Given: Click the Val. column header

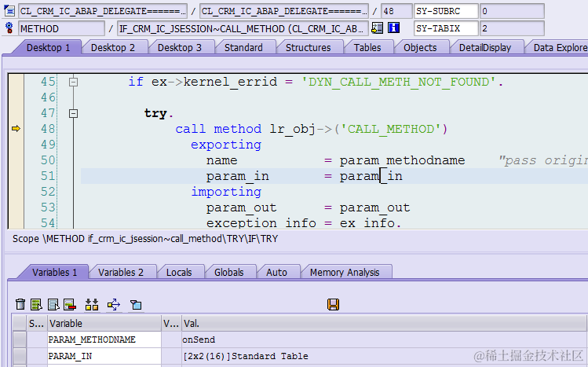Looking at the screenshot, I should (385, 324).
